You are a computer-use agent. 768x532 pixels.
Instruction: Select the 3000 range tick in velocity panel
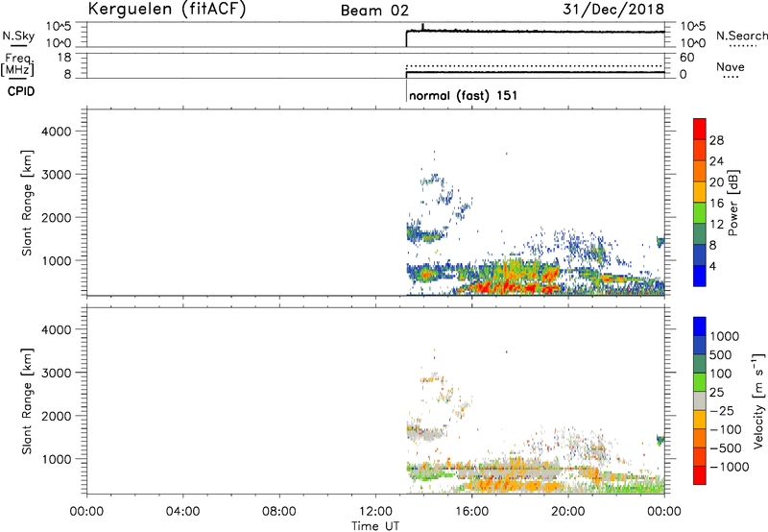pos(56,373)
